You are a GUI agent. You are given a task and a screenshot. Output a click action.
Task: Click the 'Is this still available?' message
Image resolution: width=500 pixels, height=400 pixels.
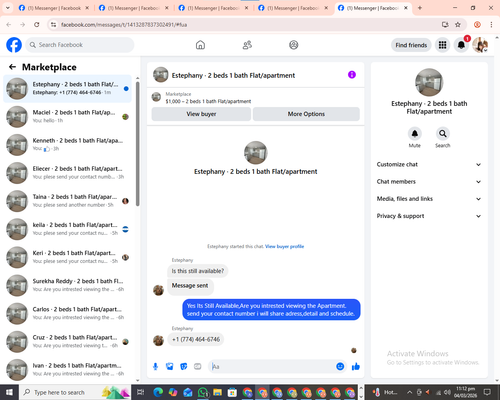coord(198,271)
